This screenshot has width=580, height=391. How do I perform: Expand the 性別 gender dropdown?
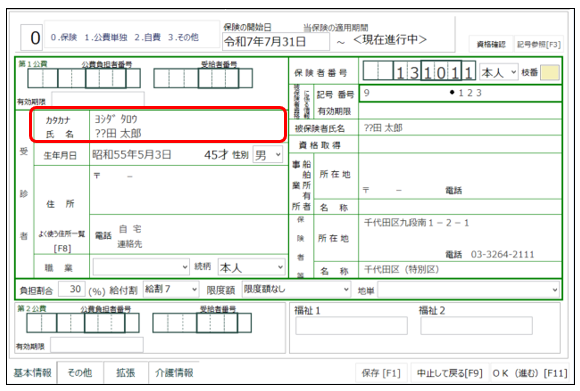point(268,155)
